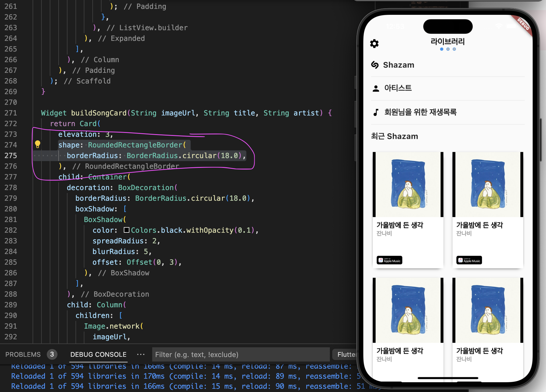Click 'Colors.black.withOpacity(0.1)' code text

(x=193, y=230)
